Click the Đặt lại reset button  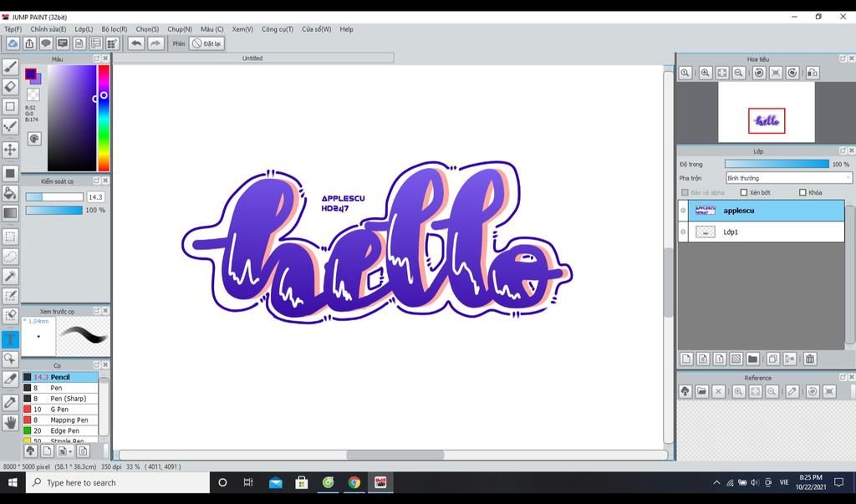pos(207,43)
